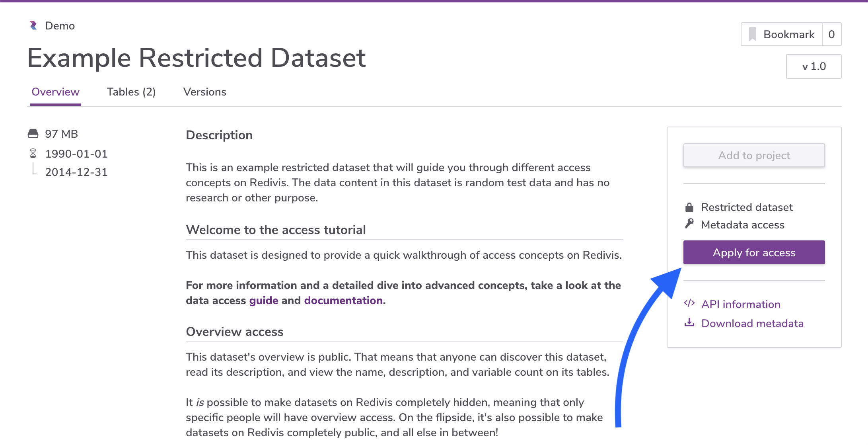868x445 pixels.
Task: Click the storage drive icon next to 97 MB
Action: click(33, 134)
